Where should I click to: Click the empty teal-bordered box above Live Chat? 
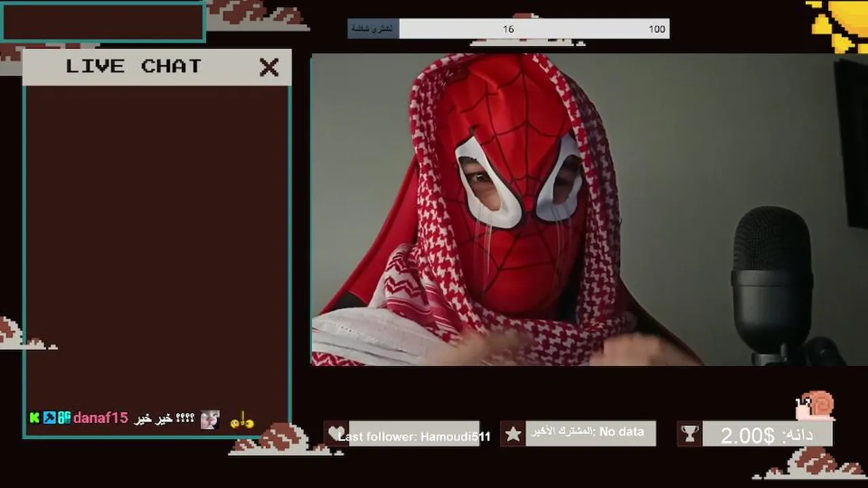click(x=103, y=22)
